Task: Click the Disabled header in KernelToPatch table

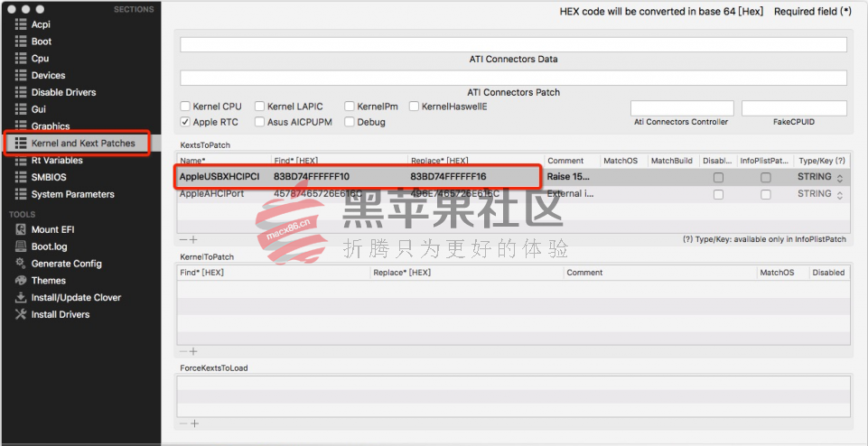Action: click(828, 273)
